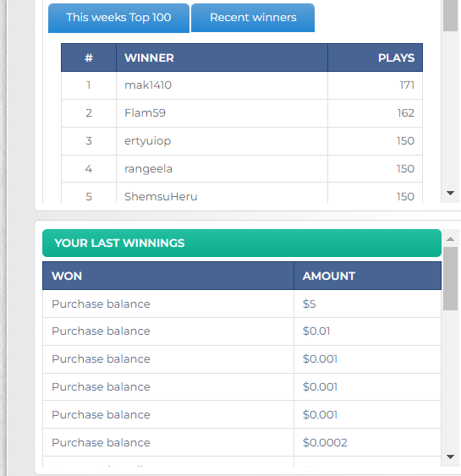Click rangeela's plays value 150

point(405,169)
